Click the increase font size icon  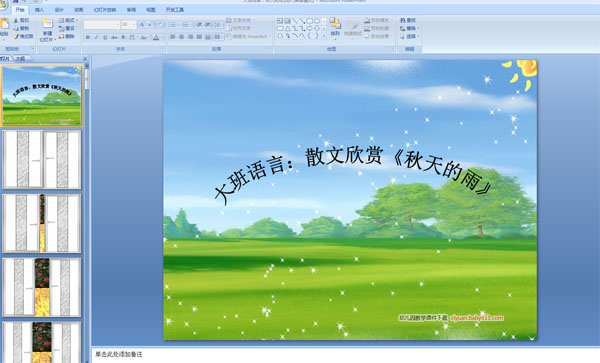[142, 24]
